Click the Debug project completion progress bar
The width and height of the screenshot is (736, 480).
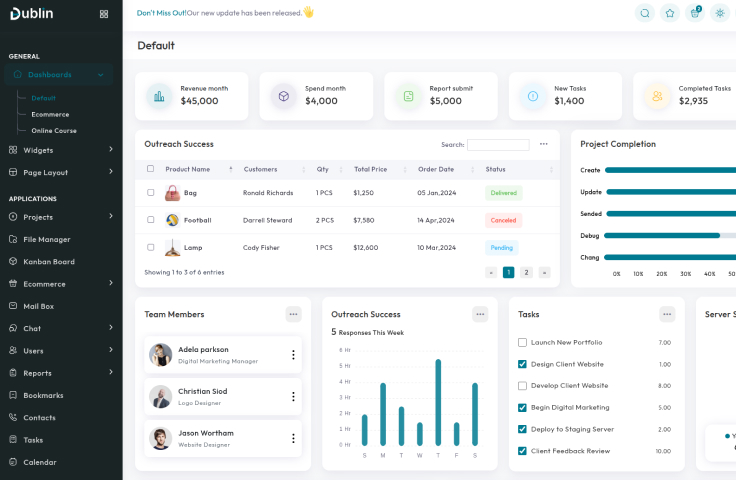(x=662, y=236)
